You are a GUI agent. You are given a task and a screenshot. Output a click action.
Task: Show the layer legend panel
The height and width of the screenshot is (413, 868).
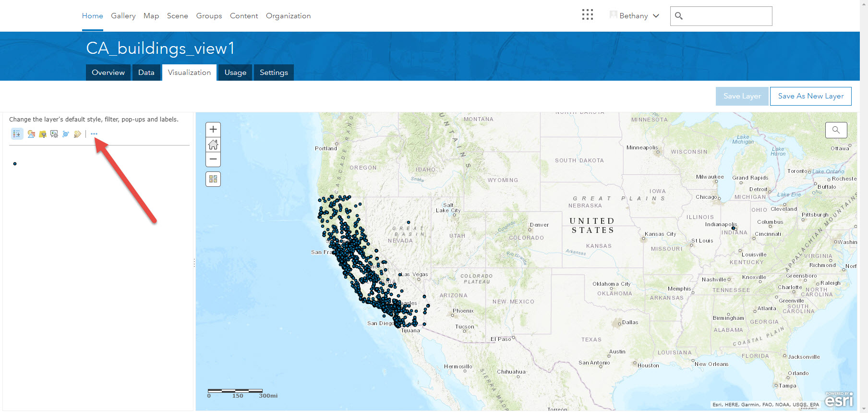point(17,134)
